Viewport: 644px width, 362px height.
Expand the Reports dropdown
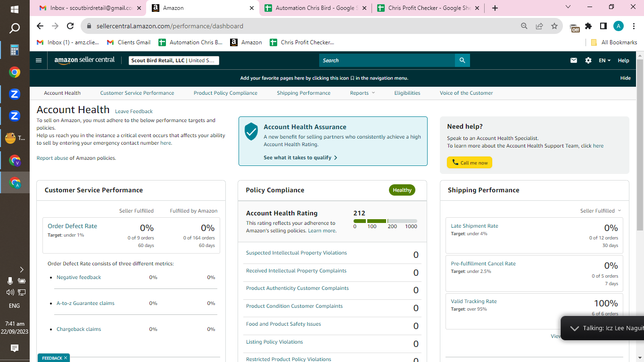[x=363, y=93]
